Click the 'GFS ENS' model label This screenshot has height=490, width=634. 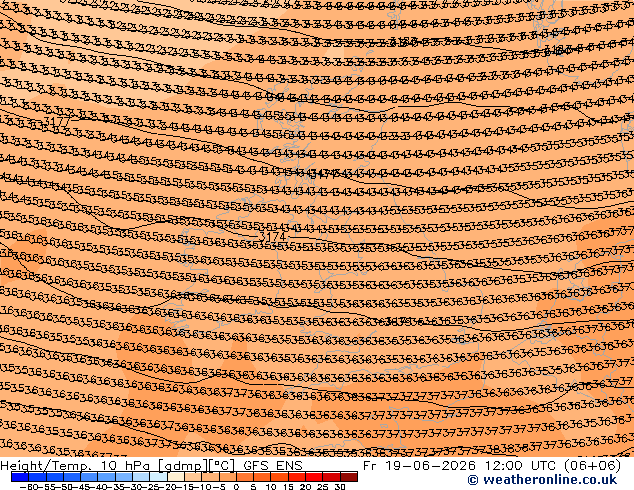click(273, 466)
